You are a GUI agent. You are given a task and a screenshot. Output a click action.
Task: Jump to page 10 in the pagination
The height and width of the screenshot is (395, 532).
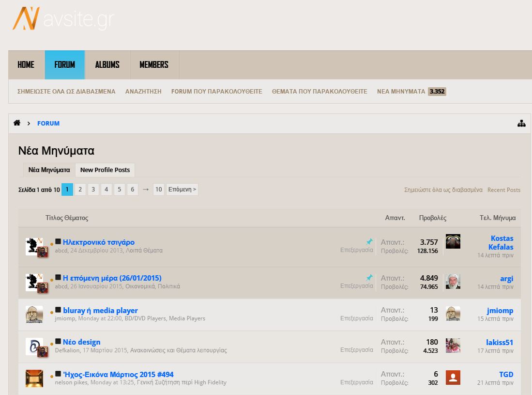[x=158, y=190]
